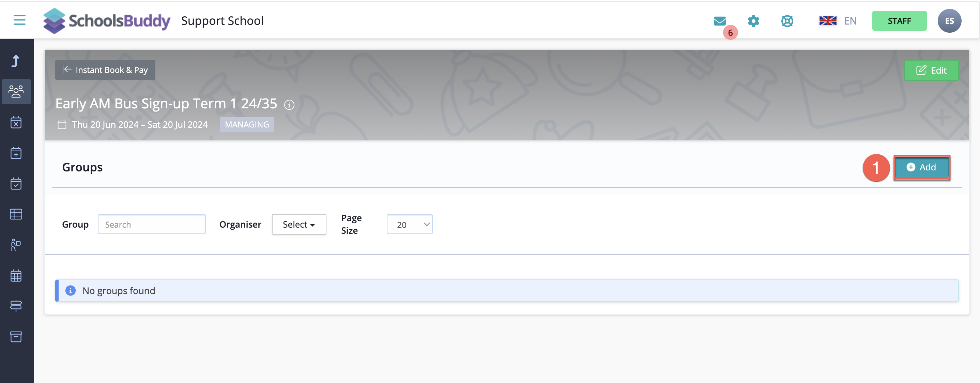Show event info icon beside title
980x383 pixels.
point(289,105)
